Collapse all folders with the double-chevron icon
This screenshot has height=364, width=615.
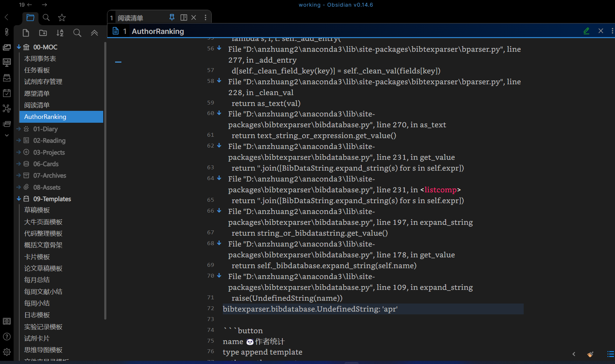click(94, 33)
